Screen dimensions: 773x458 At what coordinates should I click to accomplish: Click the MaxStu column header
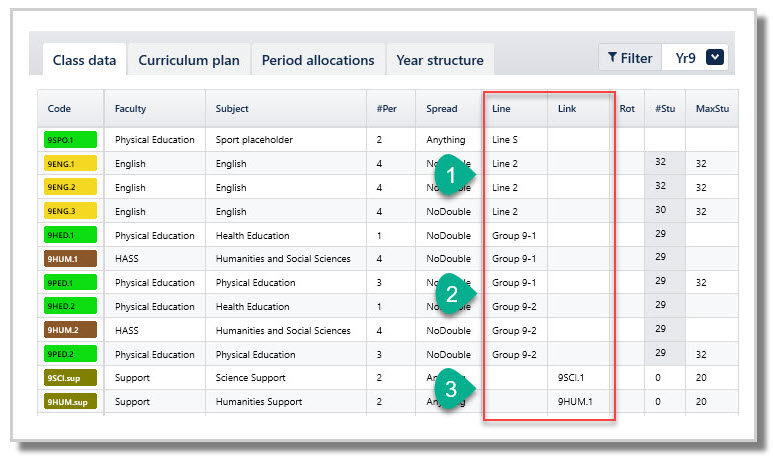click(x=712, y=108)
